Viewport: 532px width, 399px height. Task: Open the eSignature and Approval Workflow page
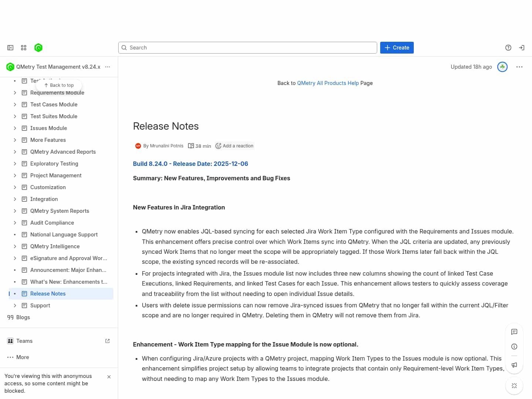69,258
